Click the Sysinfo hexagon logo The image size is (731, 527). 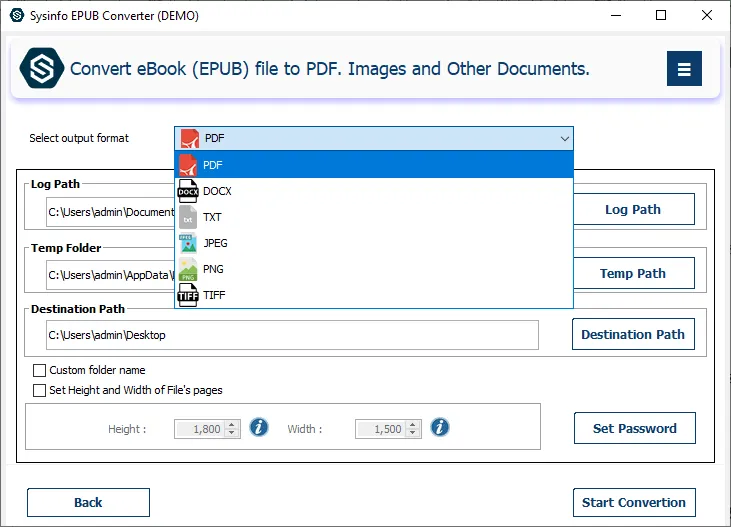[x=41, y=68]
